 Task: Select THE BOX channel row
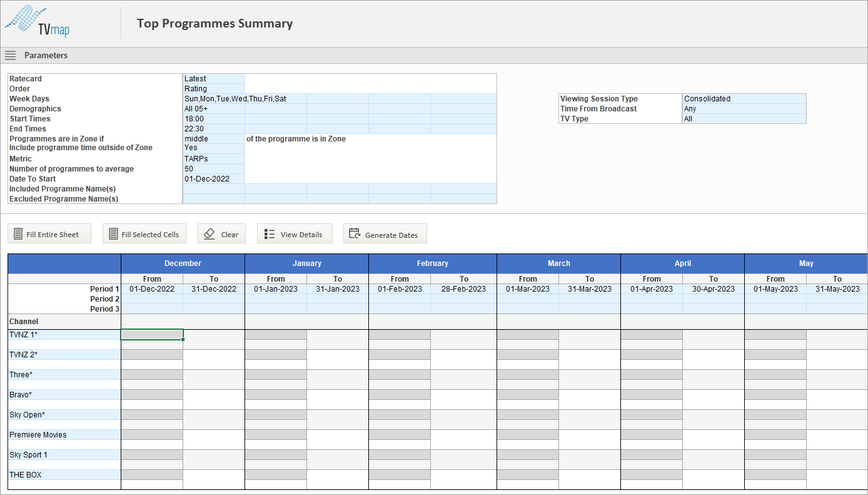[64, 474]
